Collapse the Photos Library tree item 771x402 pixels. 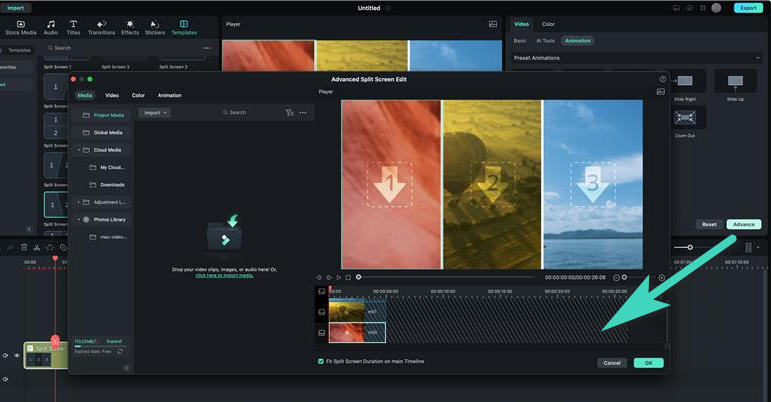pos(79,220)
